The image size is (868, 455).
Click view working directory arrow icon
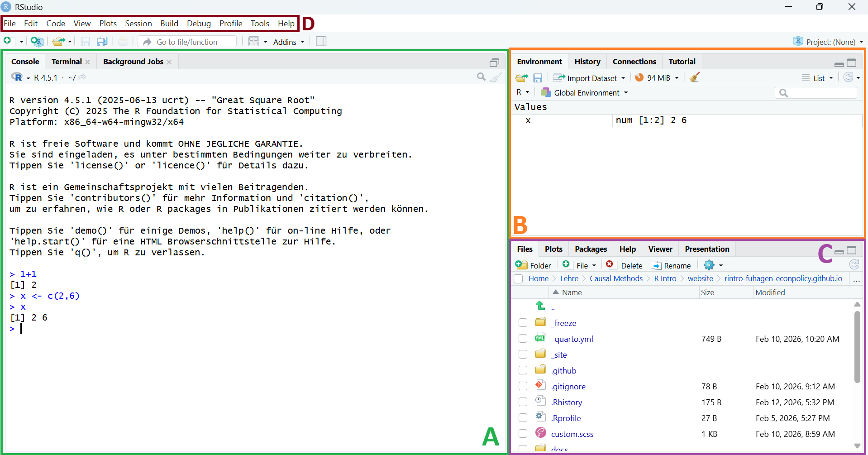click(82, 77)
